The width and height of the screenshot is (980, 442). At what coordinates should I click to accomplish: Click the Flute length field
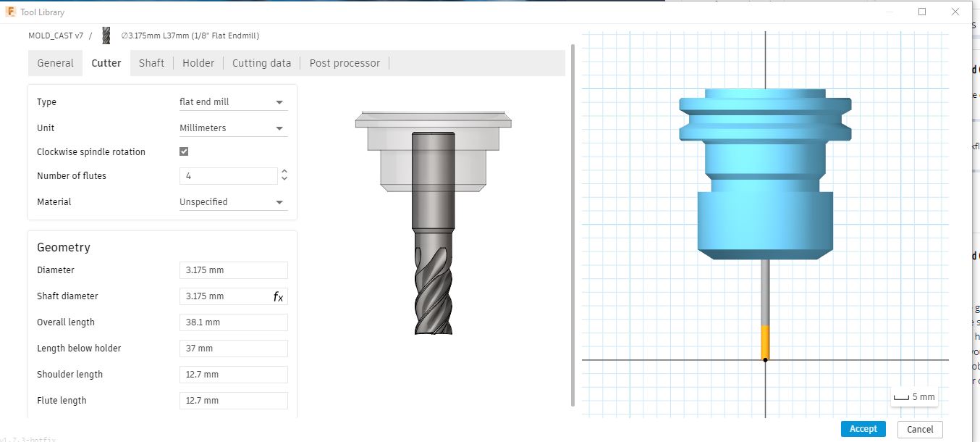point(233,401)
